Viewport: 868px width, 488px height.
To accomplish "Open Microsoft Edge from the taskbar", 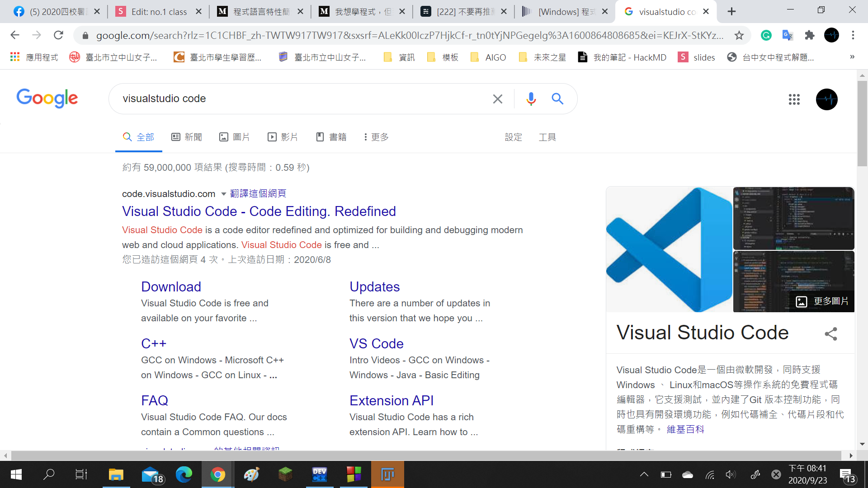I will (x=184, y=474).
